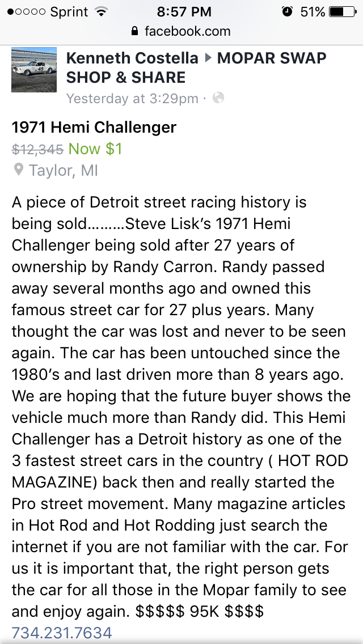
Task: Tap the globe public-privacy icon
Action: pos(218,98)
